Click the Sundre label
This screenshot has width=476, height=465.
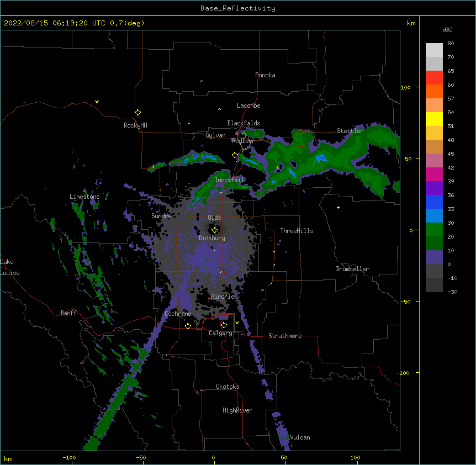click(x=161, y=216)
